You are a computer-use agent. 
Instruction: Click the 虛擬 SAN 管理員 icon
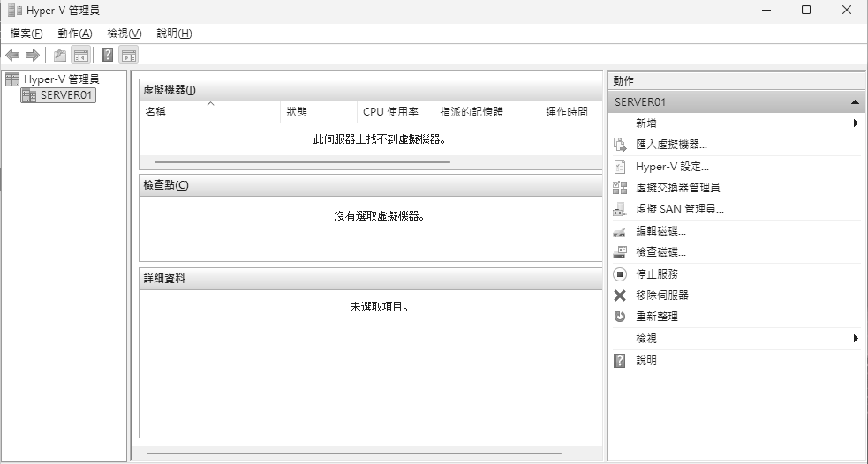pyautogui.click(x=620, y=210)
